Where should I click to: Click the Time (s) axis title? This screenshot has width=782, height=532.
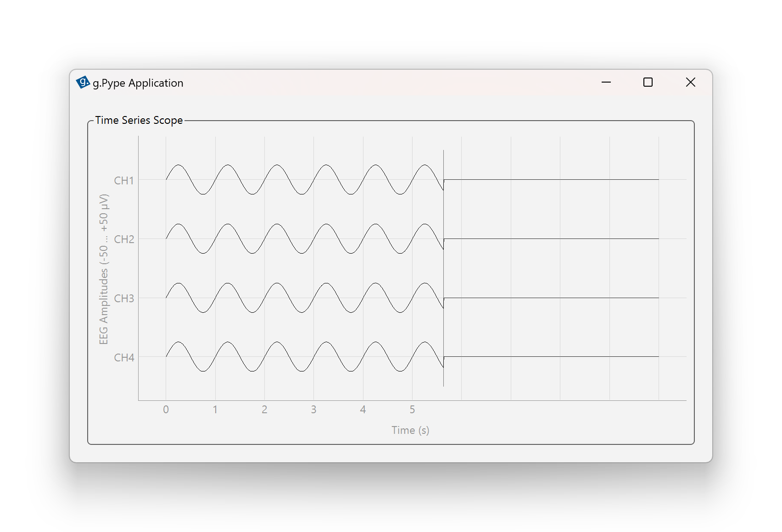[410, 430]
